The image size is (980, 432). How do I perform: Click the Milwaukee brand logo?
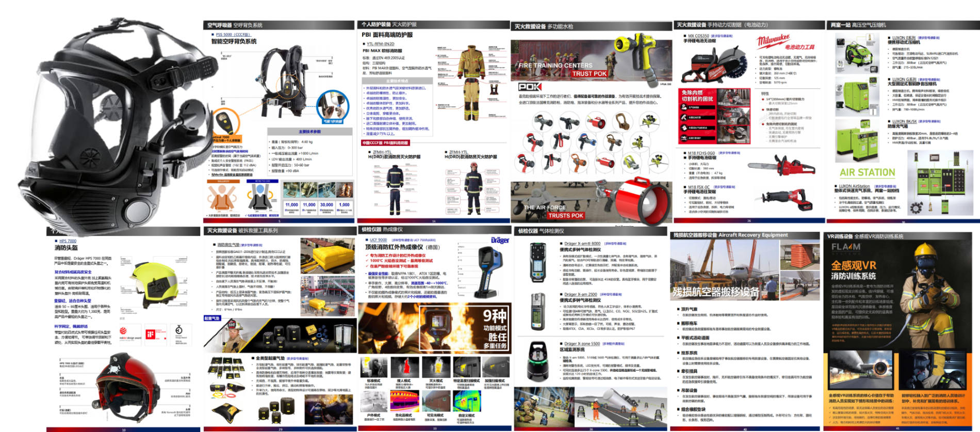pyautogui.click(x=773, y=41)
